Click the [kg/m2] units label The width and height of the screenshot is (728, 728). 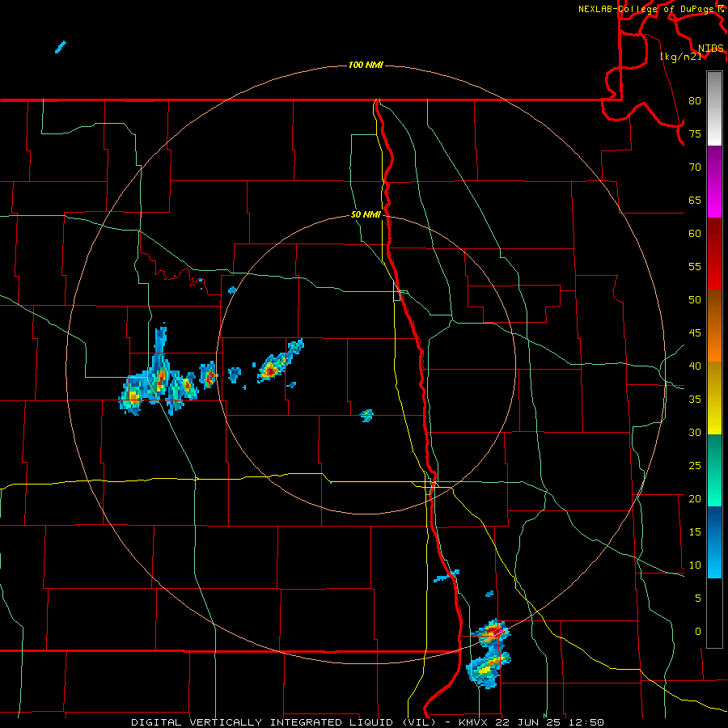click(x=680, y=56)
